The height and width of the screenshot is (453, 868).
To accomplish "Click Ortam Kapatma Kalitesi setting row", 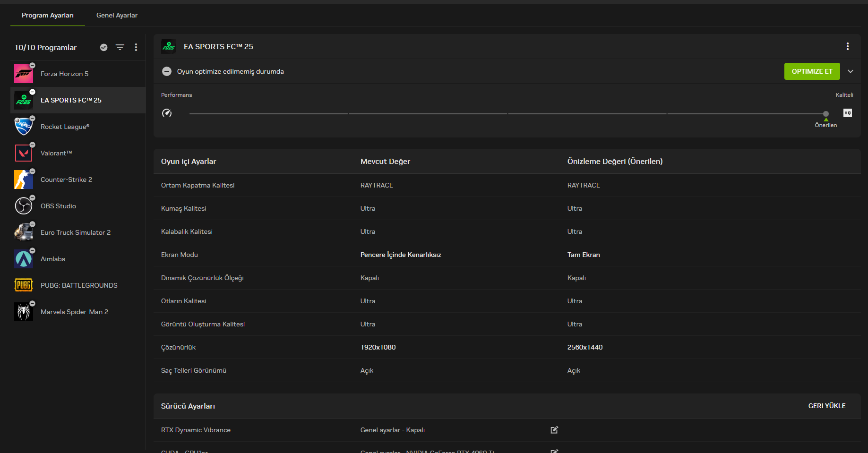I will click(507, 185).
